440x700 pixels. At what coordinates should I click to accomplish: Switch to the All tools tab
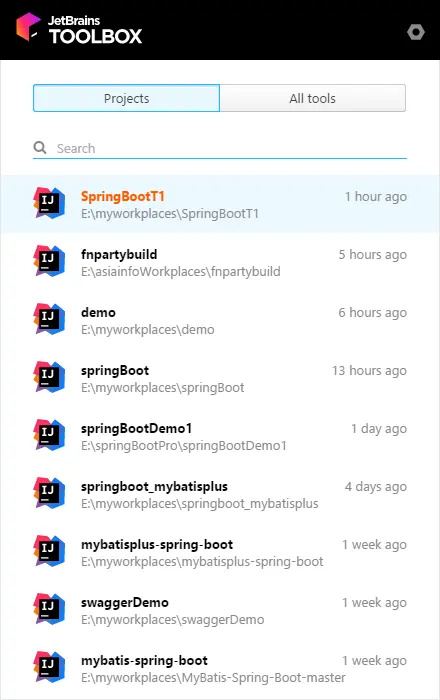coord(312,98)
